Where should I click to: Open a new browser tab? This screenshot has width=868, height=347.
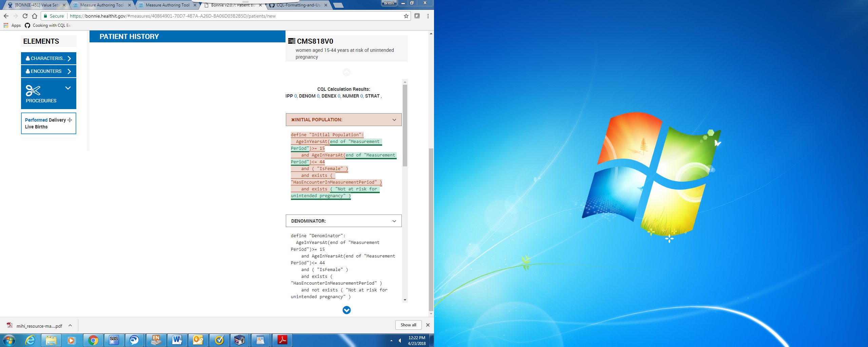[338, 5]
